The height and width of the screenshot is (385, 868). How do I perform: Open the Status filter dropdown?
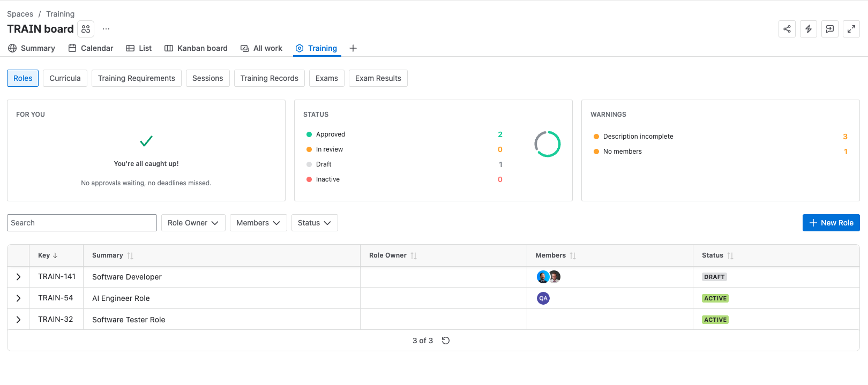tap(315, 223)
